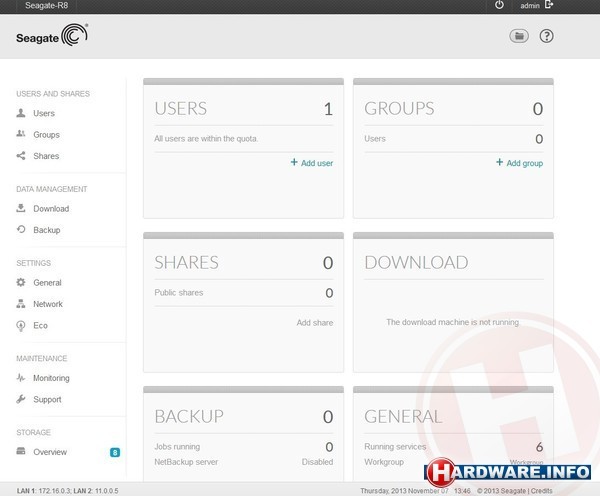This screenshot has width=600, height=496.
Task: Click the Monitoring pulse icon in sidebar
Action: coord(21,378)
